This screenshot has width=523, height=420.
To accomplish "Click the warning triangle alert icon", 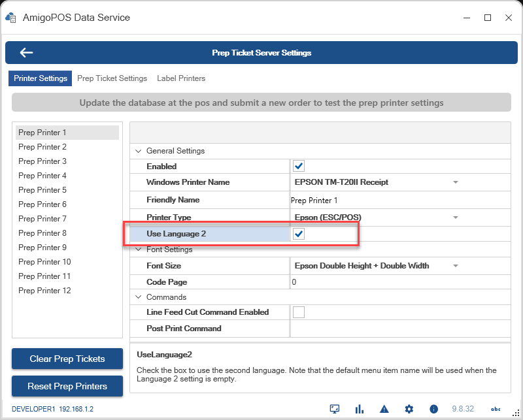I will (x=384, y=409).
